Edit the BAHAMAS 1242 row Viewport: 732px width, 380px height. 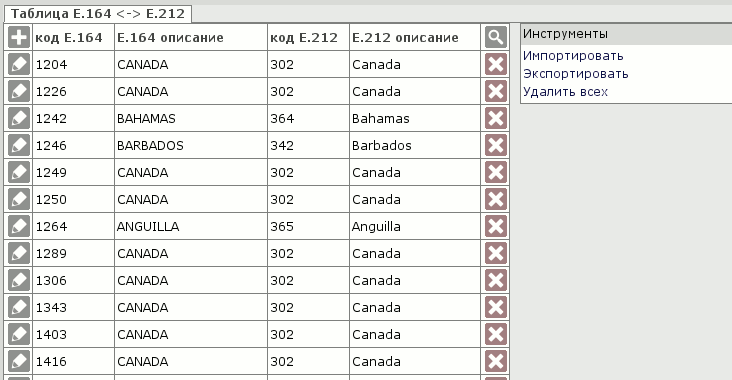coord(19,119)
